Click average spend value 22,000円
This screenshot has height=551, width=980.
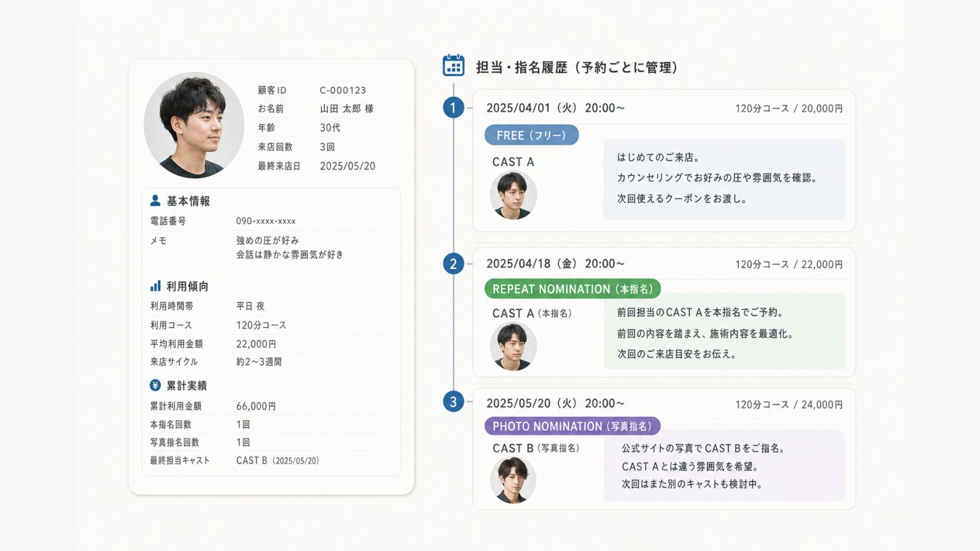coord(256,344)
